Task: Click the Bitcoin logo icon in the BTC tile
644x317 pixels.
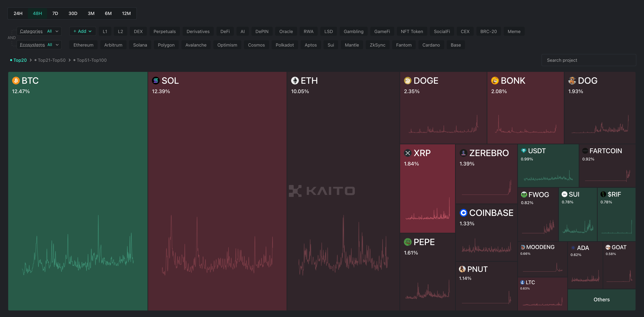Action: tap(16, 81)
